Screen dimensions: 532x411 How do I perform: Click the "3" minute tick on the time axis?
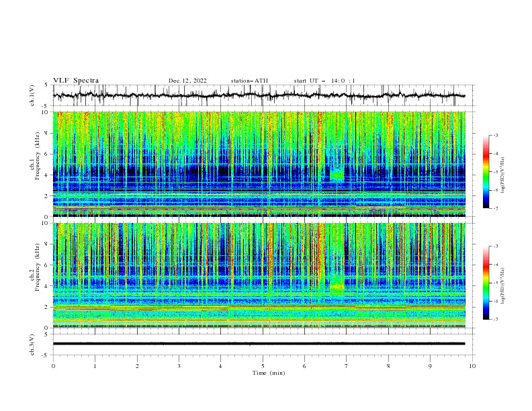point(179,366)
